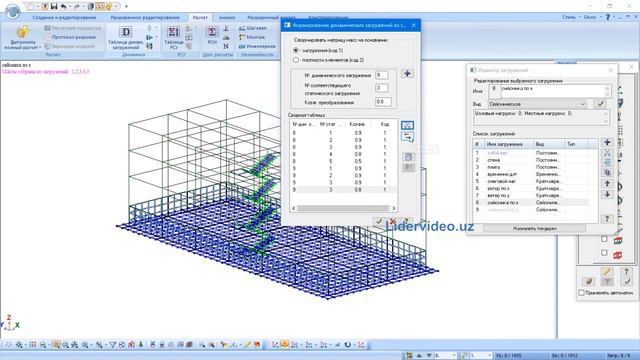
Task: Select the Расчет ribbon tab
Action: click(x=200, y=18)
